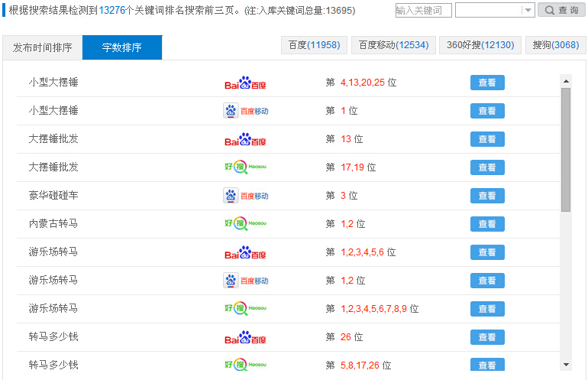Click scrollbar up arrow of results list
This screenshot has width=588, height=380.
(x=566, y=81)
